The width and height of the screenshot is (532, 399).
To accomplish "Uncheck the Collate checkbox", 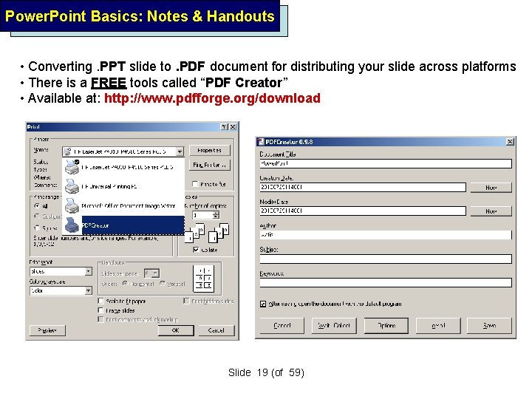I will pos(196,250).
